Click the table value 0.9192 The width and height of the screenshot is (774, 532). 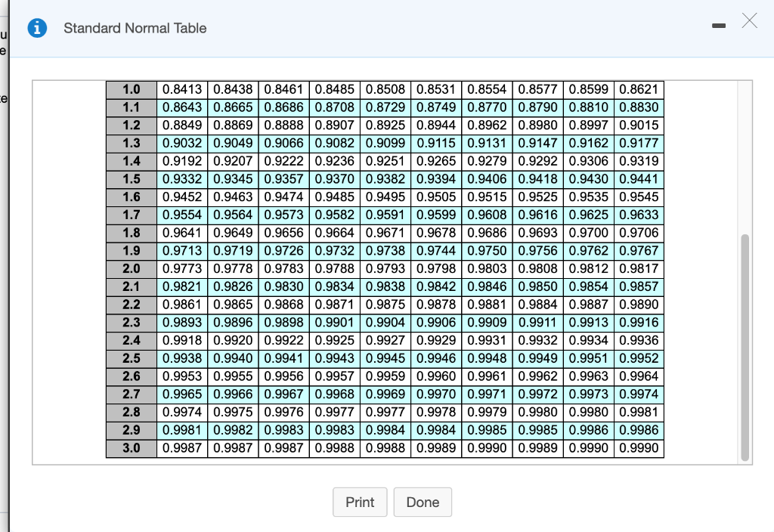coord(182,161)
